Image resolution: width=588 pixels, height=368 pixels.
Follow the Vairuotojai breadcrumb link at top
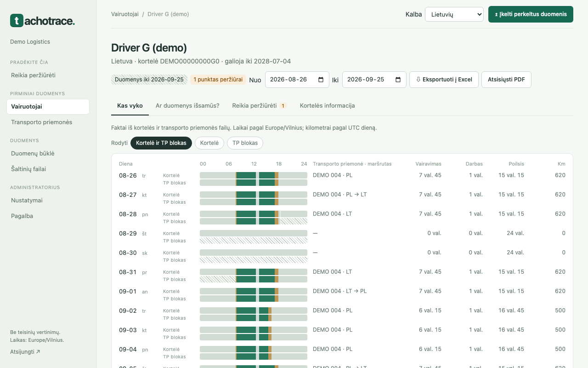coord(125,14)
